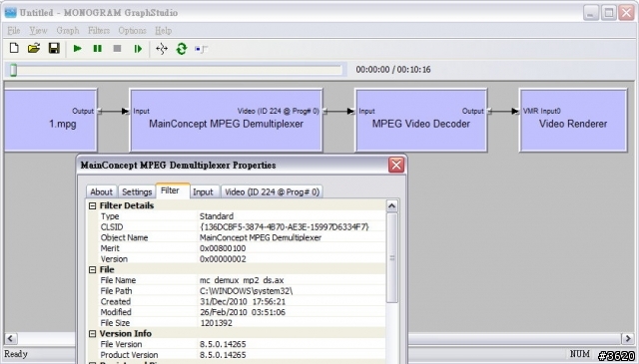Screen dimensions: 639x364
Task: Click the File Name value mc_demux_mp2_ds.ax
Action: 242,280
